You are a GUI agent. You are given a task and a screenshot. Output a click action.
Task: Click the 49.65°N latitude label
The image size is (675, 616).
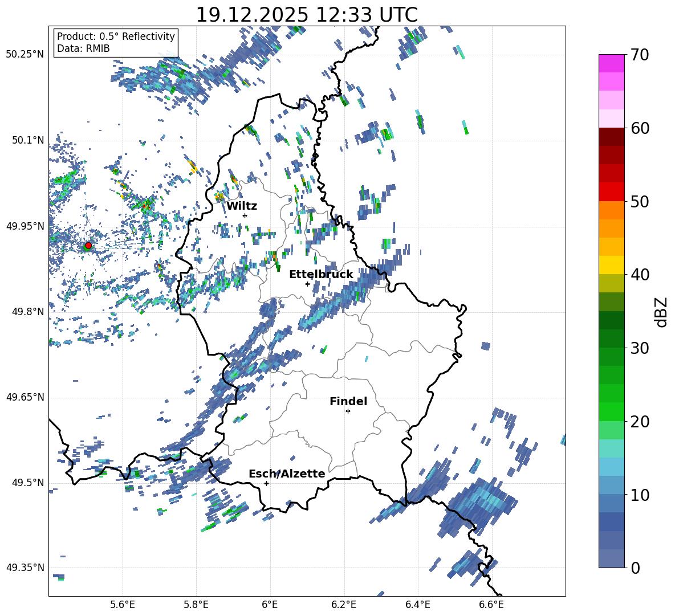25,397
